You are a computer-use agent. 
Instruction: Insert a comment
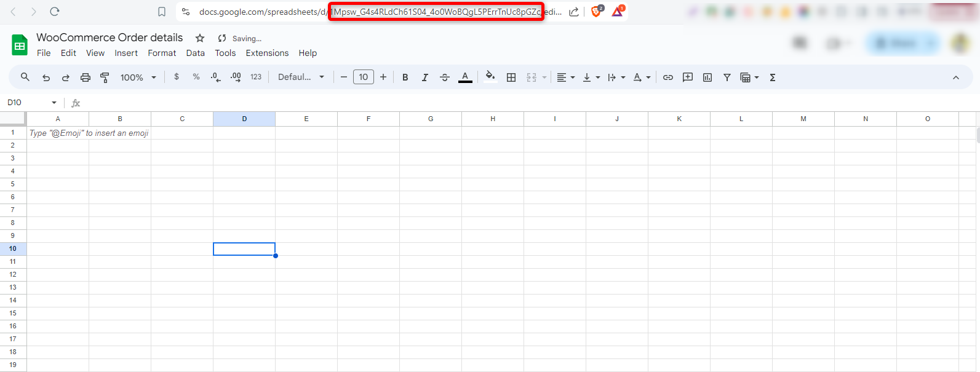pos(688,77)
